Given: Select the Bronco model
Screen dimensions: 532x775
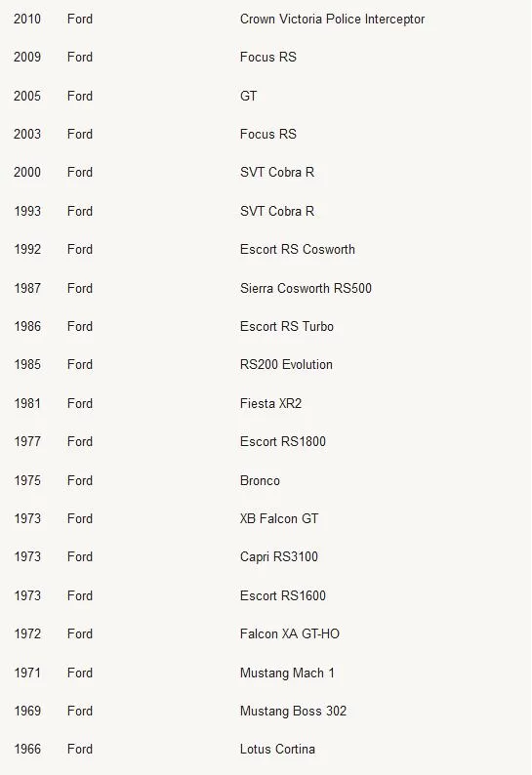Looking at the screenshot, I should (260, 480).
